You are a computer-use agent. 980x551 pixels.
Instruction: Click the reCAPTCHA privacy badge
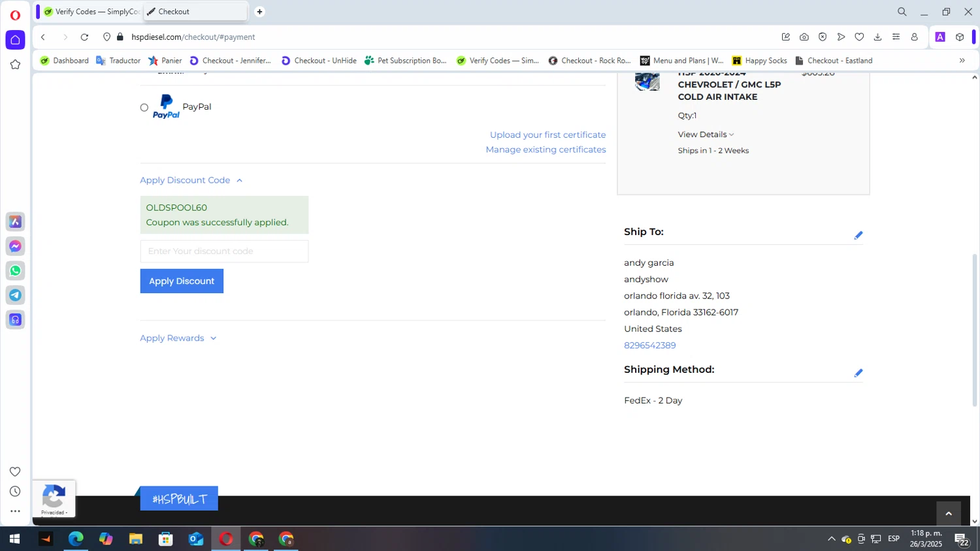click(x=54, y=499)
